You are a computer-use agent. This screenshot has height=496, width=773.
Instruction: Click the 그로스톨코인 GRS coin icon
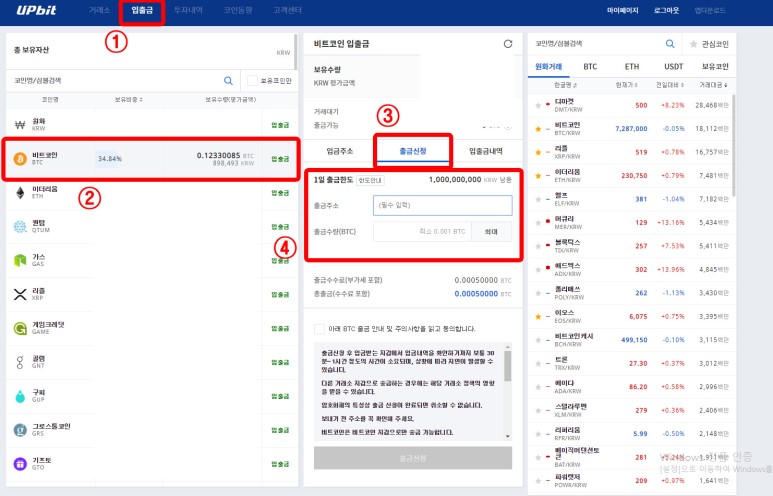(x=20, y=430)
